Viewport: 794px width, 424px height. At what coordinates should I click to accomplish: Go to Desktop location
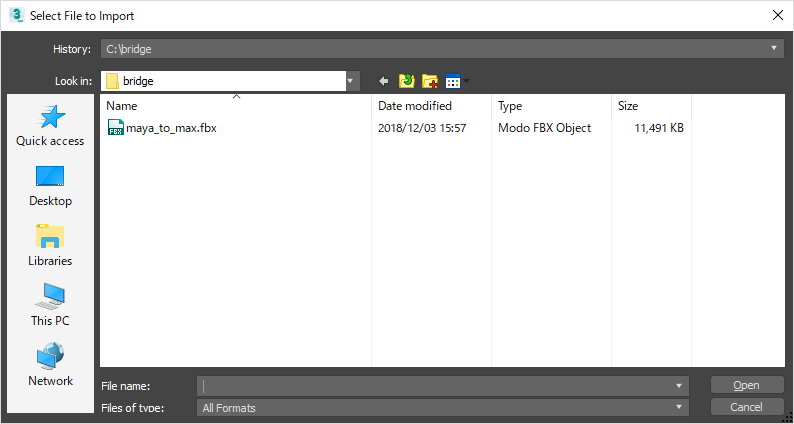click(x=50, y=186)
